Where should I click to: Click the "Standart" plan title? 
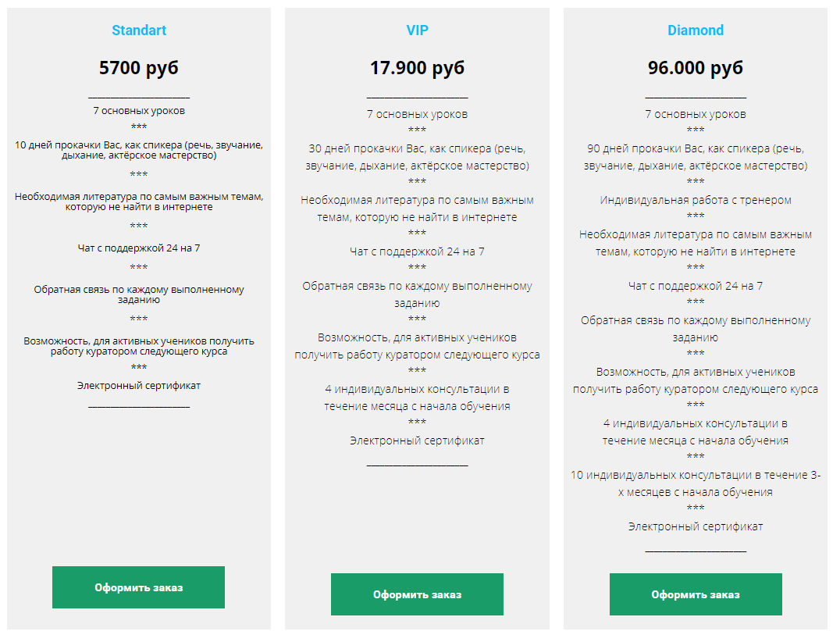(x=139, y=30)
